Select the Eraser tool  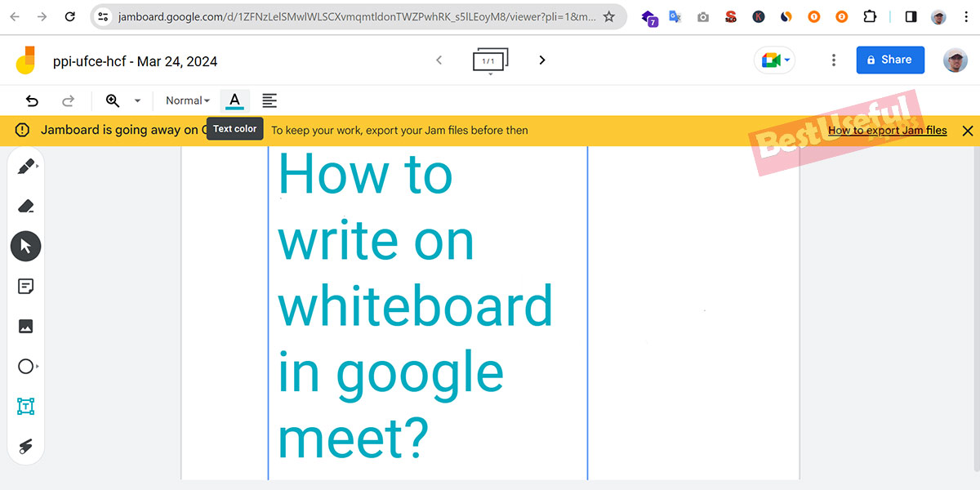pos(25,206)
